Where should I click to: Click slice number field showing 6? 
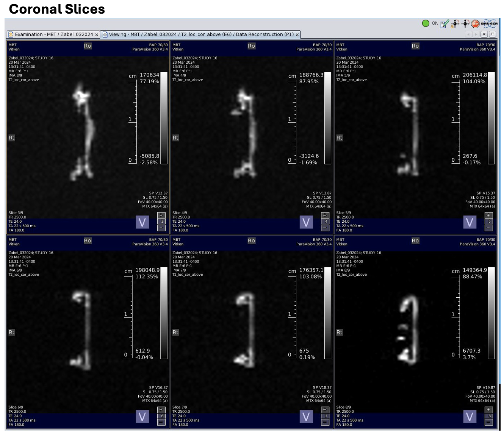tap(161, 416)
